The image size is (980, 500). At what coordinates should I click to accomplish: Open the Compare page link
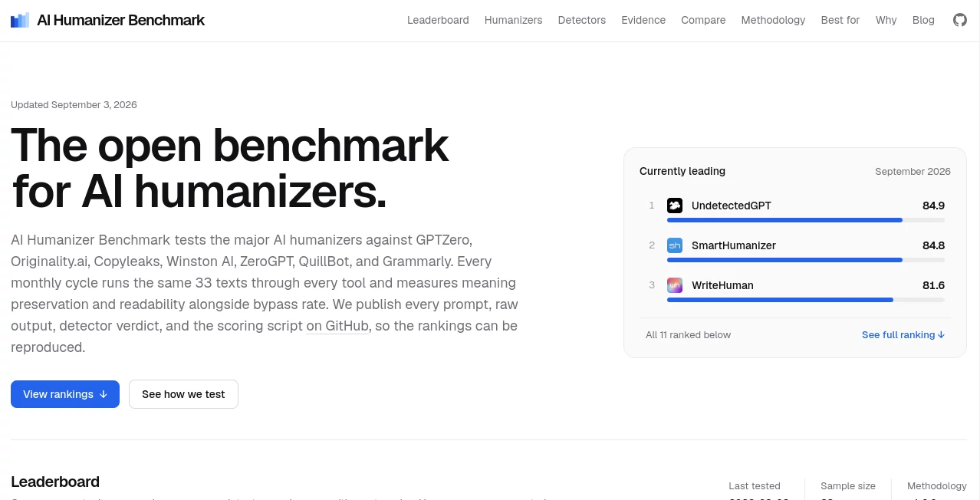click(703, 20)
